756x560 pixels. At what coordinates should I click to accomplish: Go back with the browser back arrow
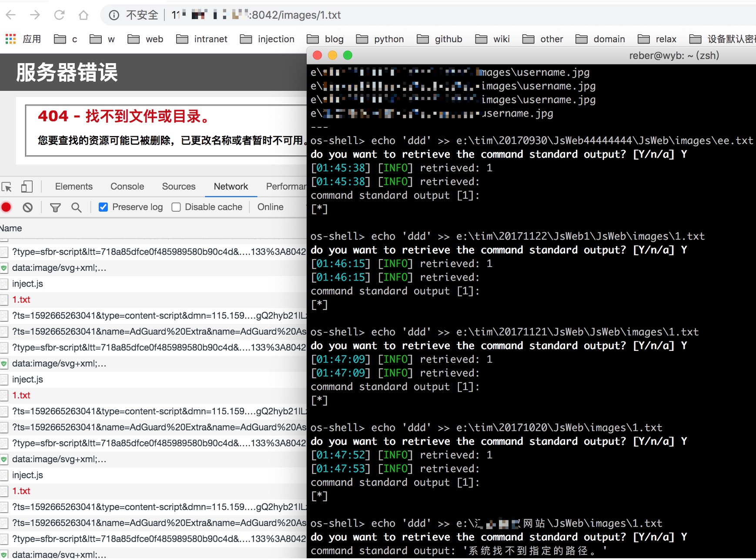click(11, 15)
